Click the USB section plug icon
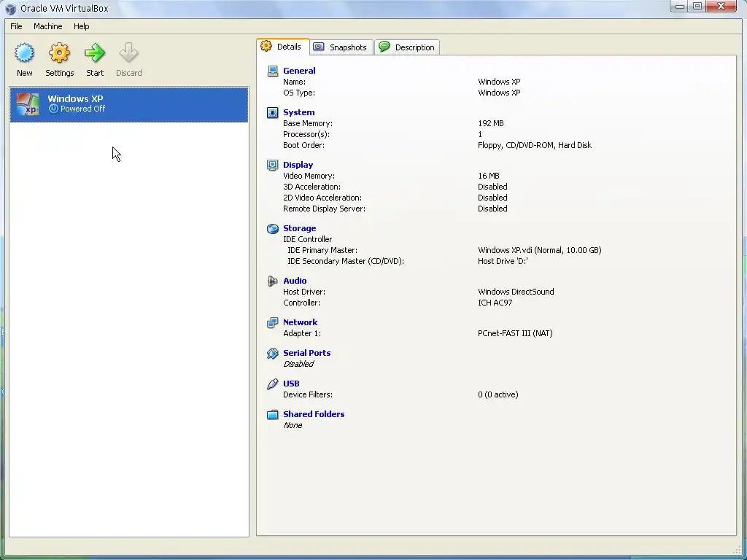This screenshot has width=747, height=560. [x=273, y=384]
